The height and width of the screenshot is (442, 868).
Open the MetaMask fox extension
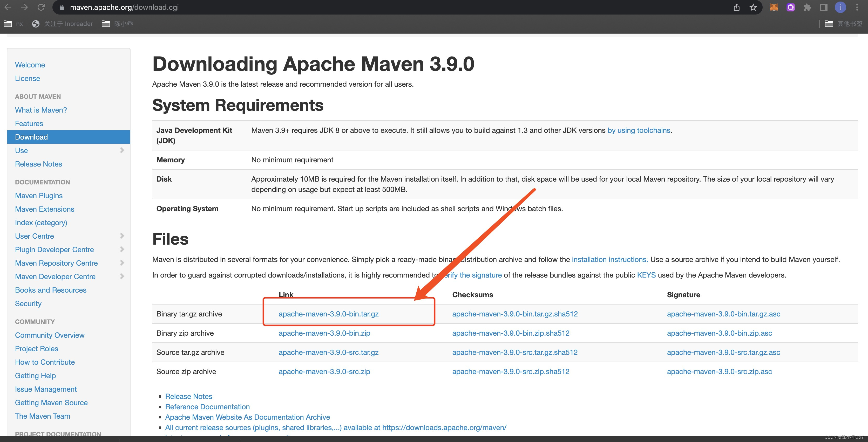point(774,7)
